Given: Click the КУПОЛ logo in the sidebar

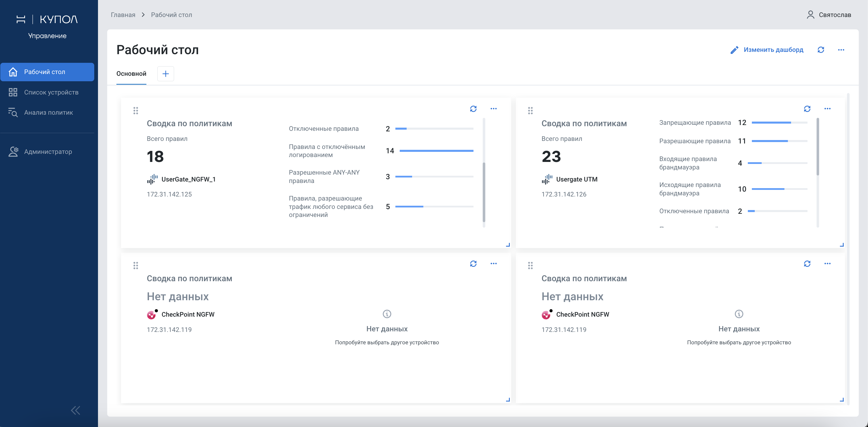Looking at the screenshot, I should (x=47, y=19).
